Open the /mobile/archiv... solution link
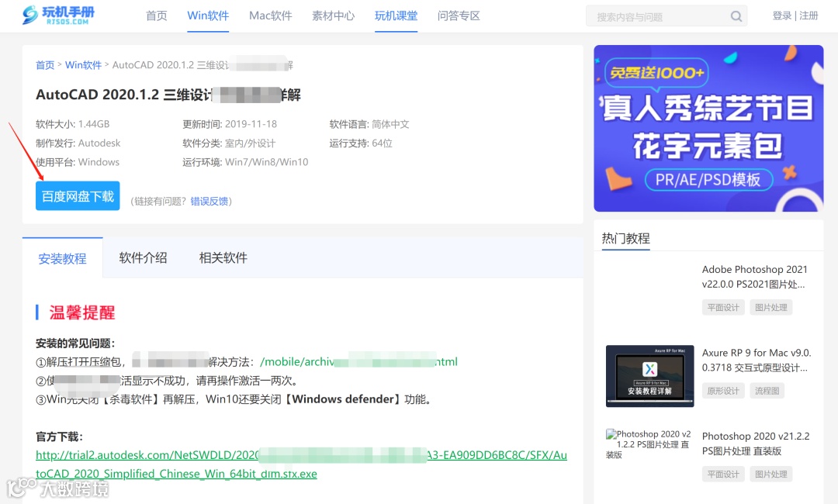The height and width of the screenshot is (504, 838). (x=358, y=362)
